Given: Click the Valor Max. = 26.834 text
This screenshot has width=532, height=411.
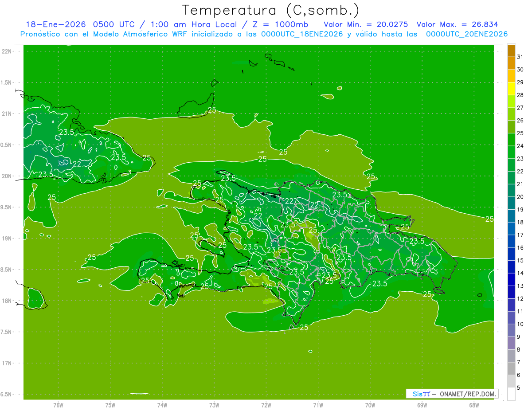Looking at the screenshot, I should point(460,24).
